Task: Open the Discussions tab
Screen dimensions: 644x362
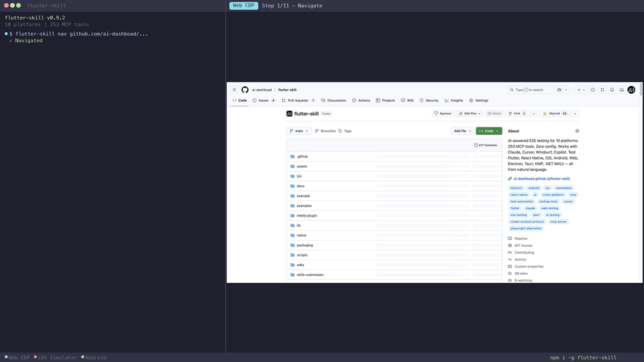Action: tap(333, 101)
